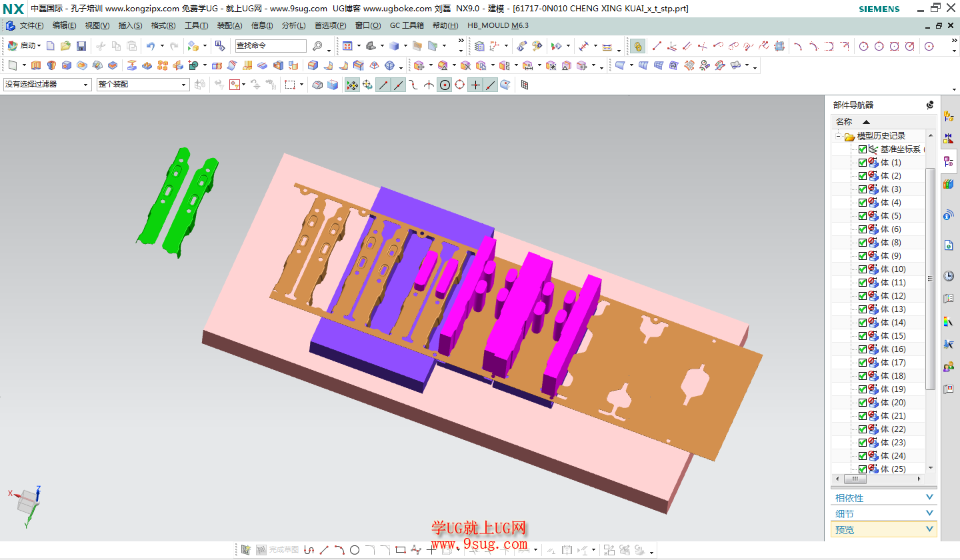Viewport: 960px width, 560px height.
Task: Click the highlighted chain link icon in the toolbar
Action: pyautogui.click(x=637, y=46)
